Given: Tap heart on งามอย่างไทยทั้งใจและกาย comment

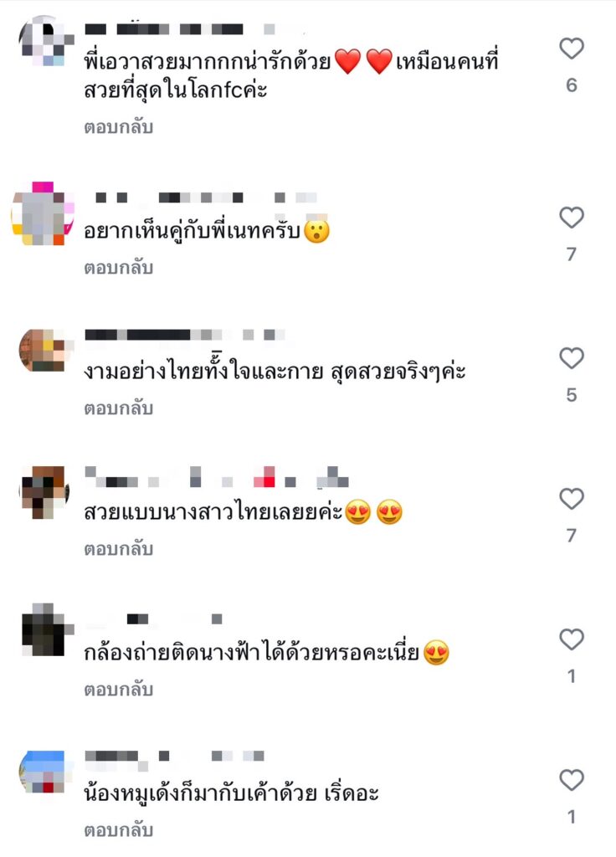Looking at the screenshot, I should [x=572, y=358].
